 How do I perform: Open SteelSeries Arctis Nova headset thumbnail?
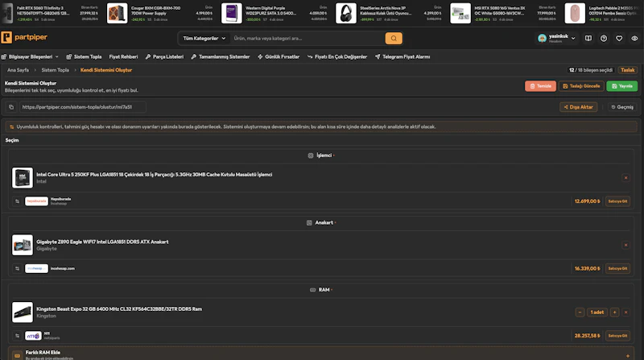coord(346,13)
